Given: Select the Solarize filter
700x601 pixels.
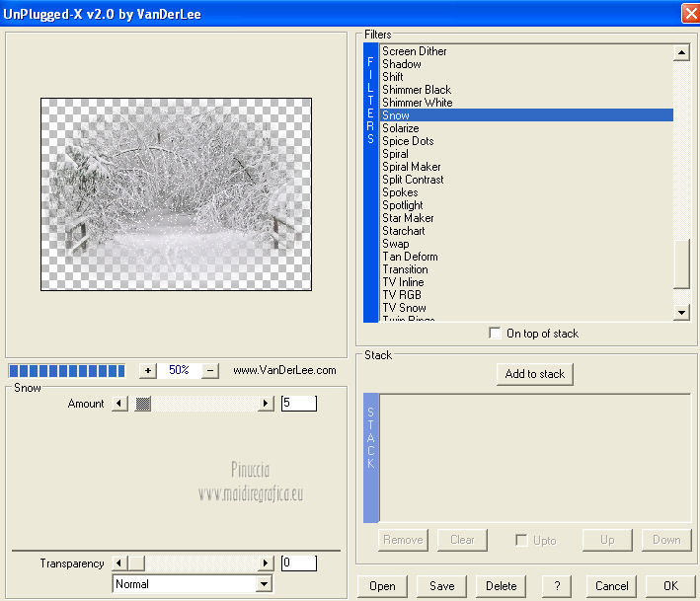Looking at the screenshot, I should 526,128.
